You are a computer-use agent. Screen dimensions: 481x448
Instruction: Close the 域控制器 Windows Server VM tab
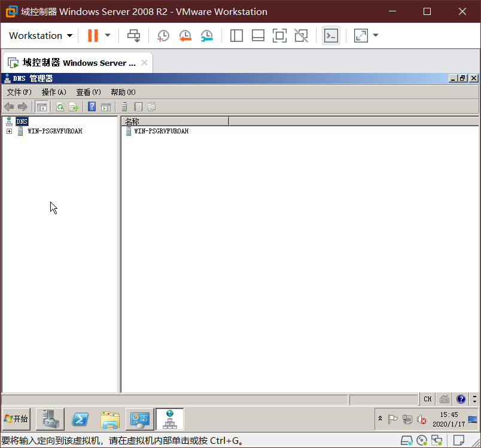pos(145,63)
